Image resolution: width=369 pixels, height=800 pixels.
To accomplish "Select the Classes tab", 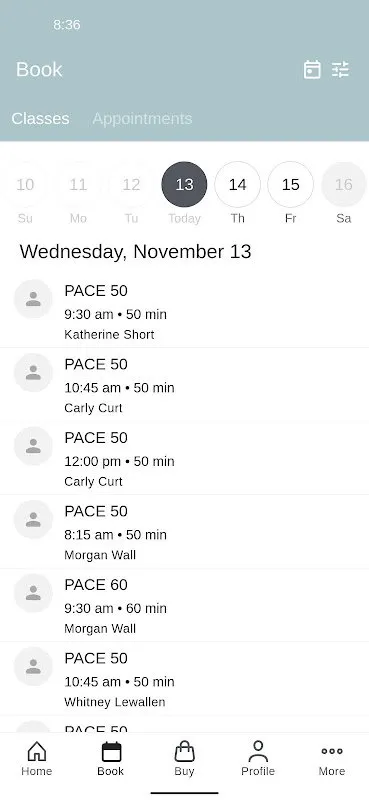I will pos(40,118).
